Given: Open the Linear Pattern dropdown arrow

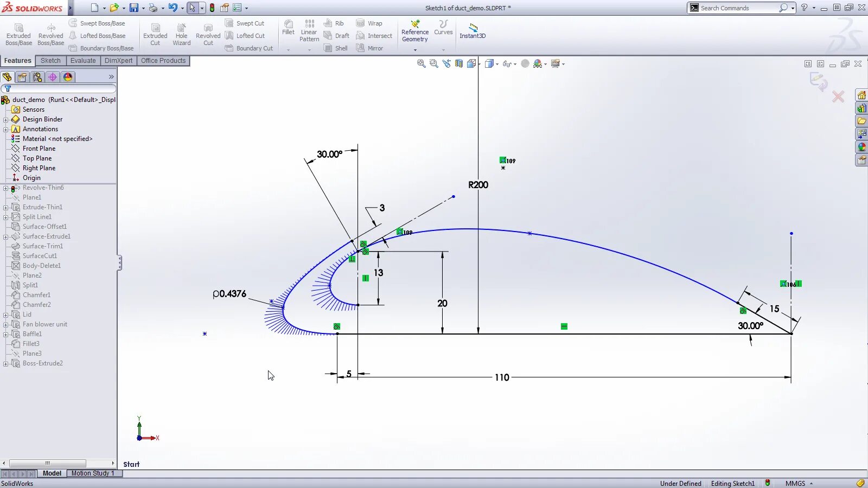Looking at the screenshot, I should point(309,50).
